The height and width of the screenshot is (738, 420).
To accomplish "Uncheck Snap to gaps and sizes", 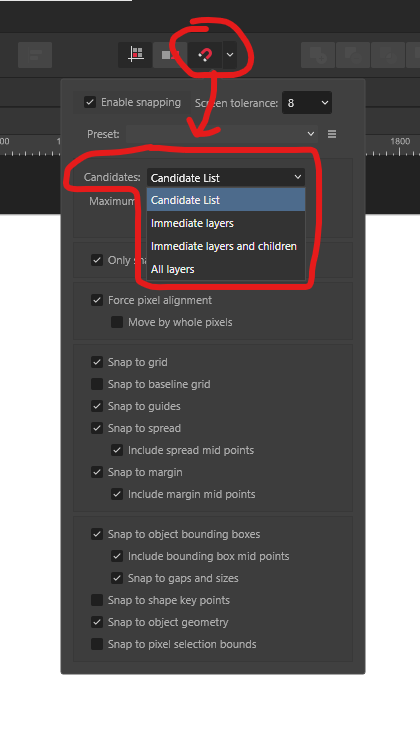I will tap(117, 578).
